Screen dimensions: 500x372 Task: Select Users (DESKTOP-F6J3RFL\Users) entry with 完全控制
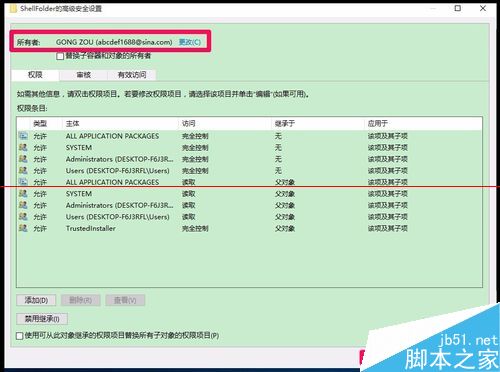tap(249, 171)
